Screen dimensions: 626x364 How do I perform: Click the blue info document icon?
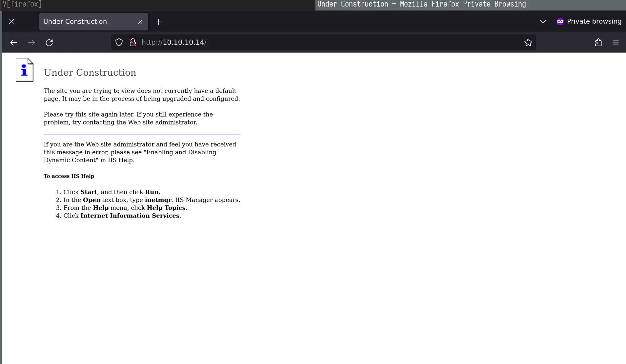click(25, 70)
